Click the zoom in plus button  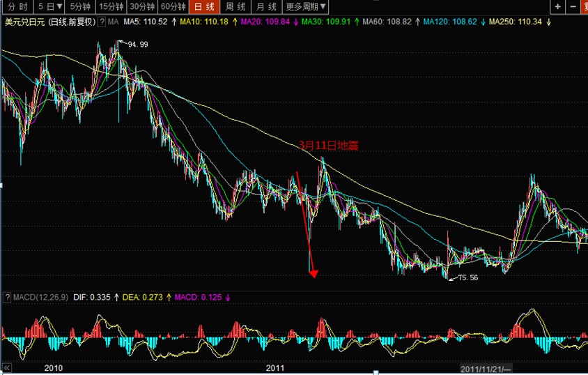point(557,7)
